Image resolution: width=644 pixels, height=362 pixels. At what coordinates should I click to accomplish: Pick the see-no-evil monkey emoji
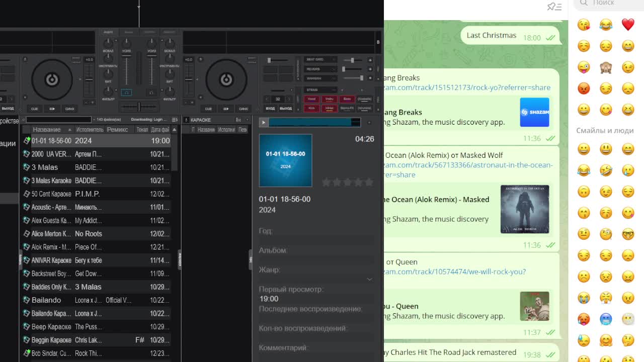pyautogui.click(x=606, y=67)
